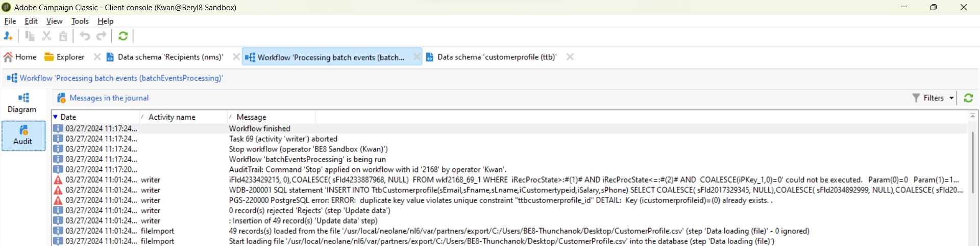Close the Data schema 'Recipients (nms)' tab
Viewport: 980px width, 246px height.
point(236,57)
